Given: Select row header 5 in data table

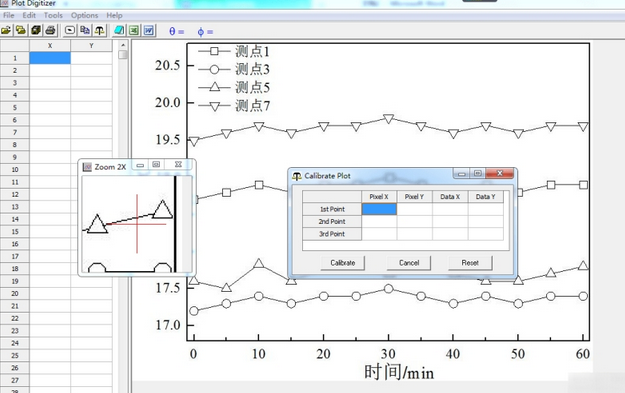Looking at the screenshot, I should (x=15, y=108).
